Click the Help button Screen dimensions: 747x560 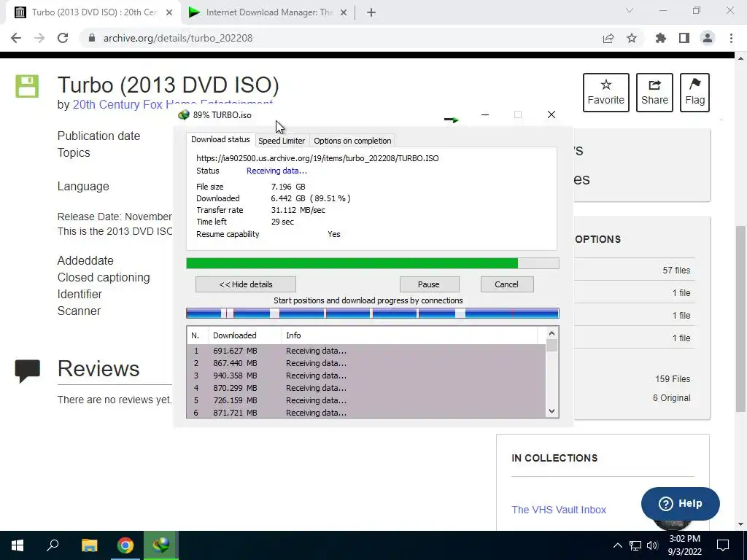(x=681, y=503)
